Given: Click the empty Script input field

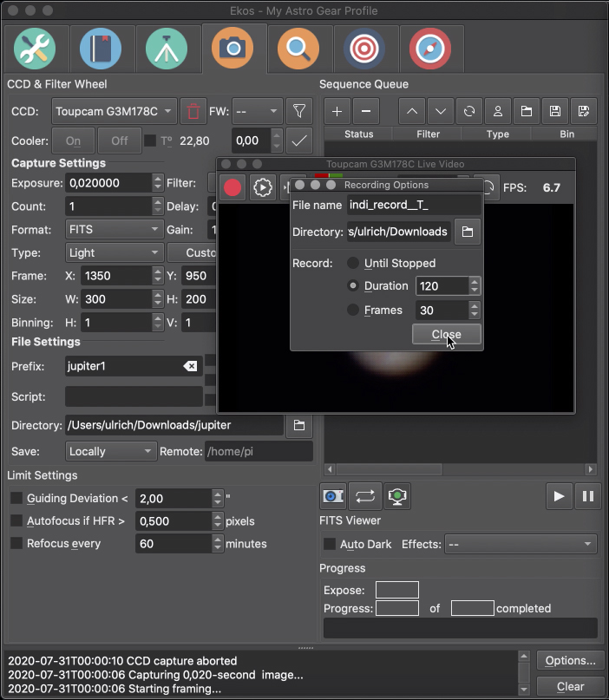Looking at the screenshot, I should tap(134, 396).
